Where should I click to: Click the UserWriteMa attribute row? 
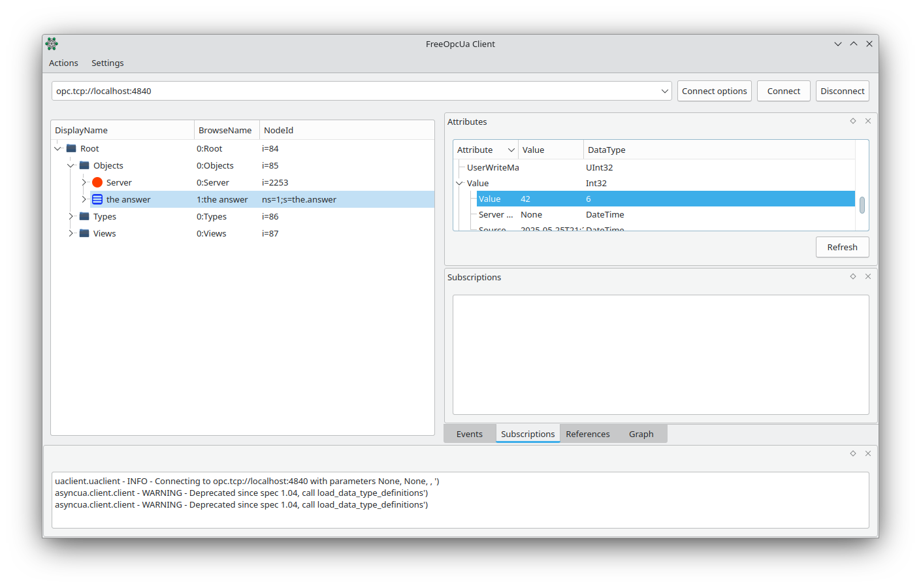pos(654,167)
